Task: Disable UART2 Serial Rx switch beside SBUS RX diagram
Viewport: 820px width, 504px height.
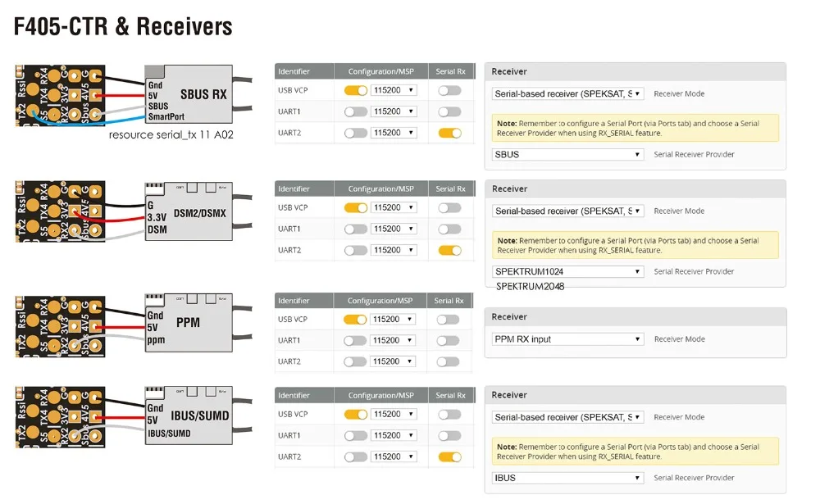Action: coord(449,133)
